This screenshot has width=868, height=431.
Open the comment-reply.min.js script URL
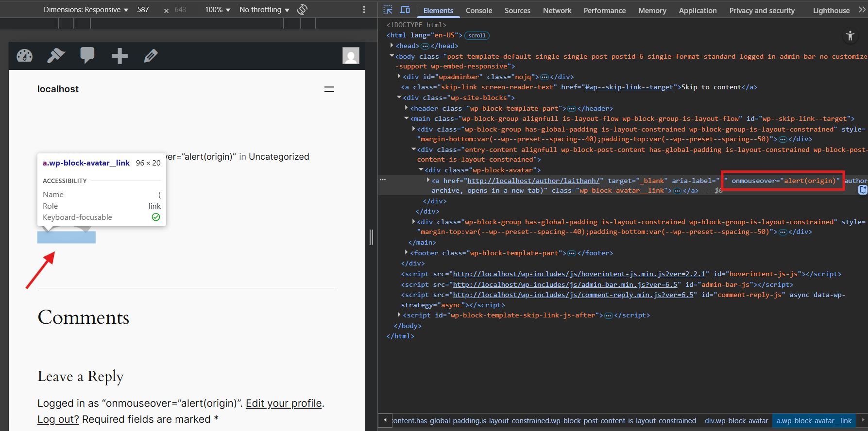[573, 295]
